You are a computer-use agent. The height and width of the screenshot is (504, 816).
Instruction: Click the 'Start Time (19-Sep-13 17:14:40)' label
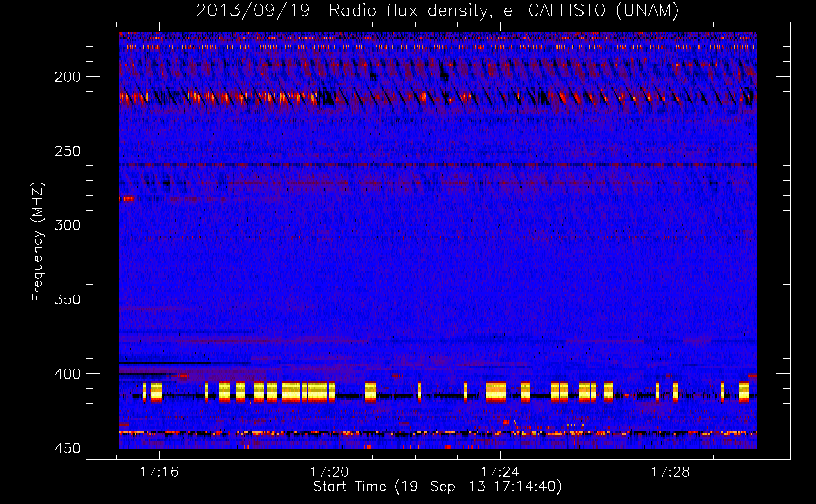tap(437, 487)
